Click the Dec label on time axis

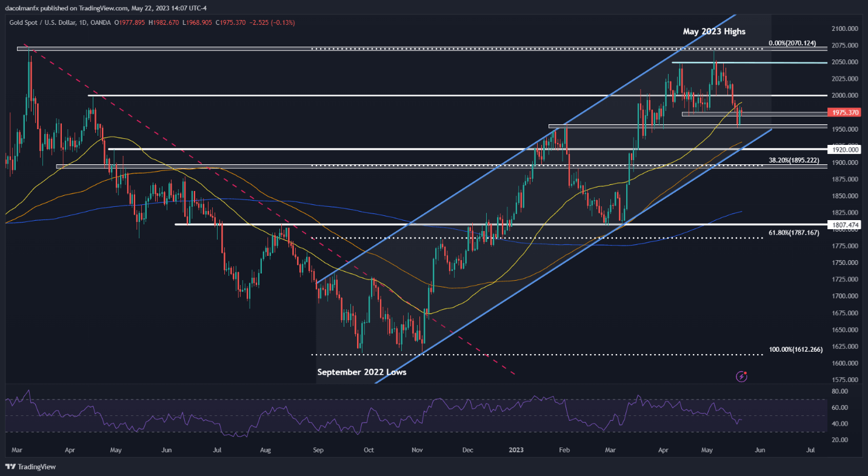coord(467,451)
